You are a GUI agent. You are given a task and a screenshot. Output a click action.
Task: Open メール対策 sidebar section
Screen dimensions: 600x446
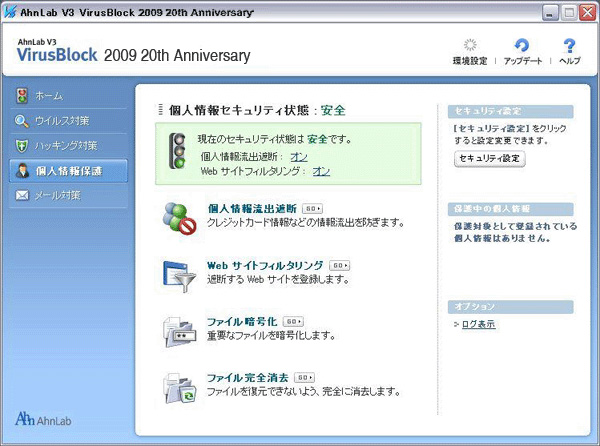click(68, 195)
